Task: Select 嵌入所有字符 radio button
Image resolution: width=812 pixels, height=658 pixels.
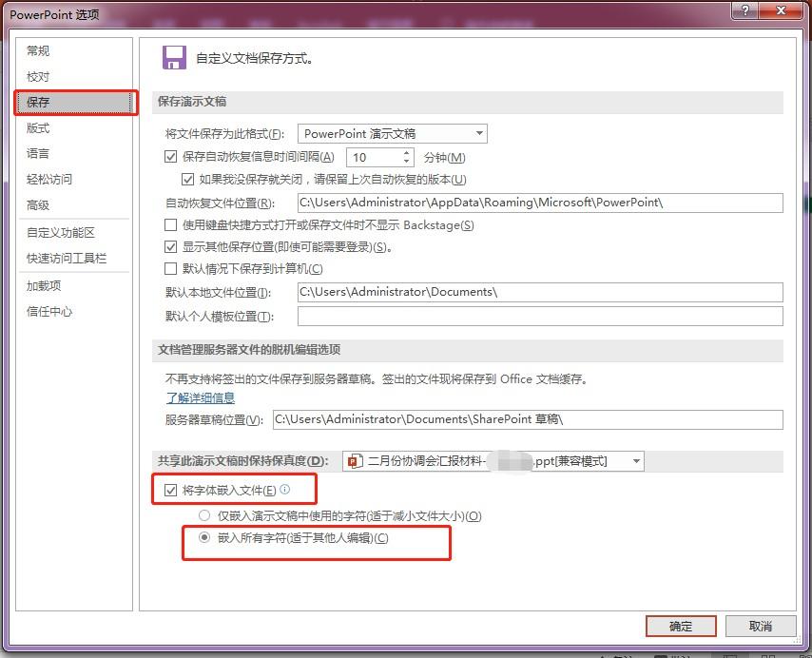Action: point(204,538)
